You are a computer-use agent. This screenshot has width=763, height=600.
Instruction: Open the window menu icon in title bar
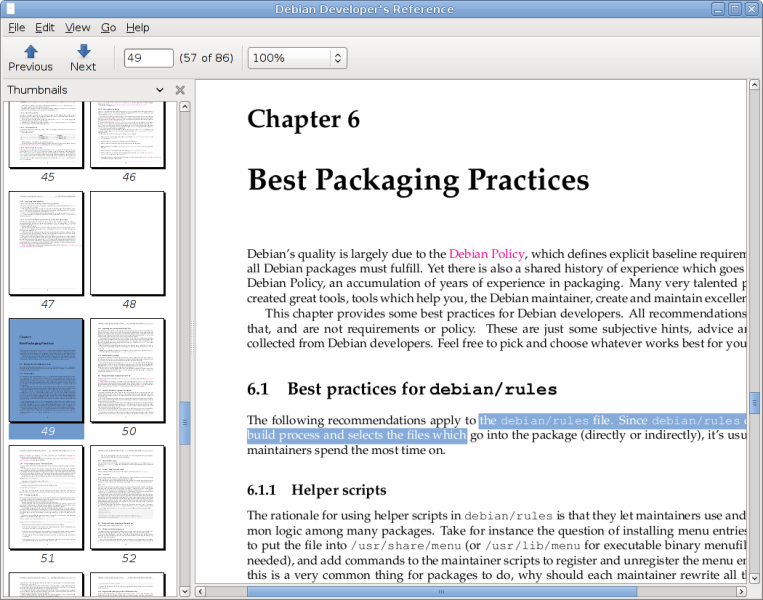click(11, 9)
